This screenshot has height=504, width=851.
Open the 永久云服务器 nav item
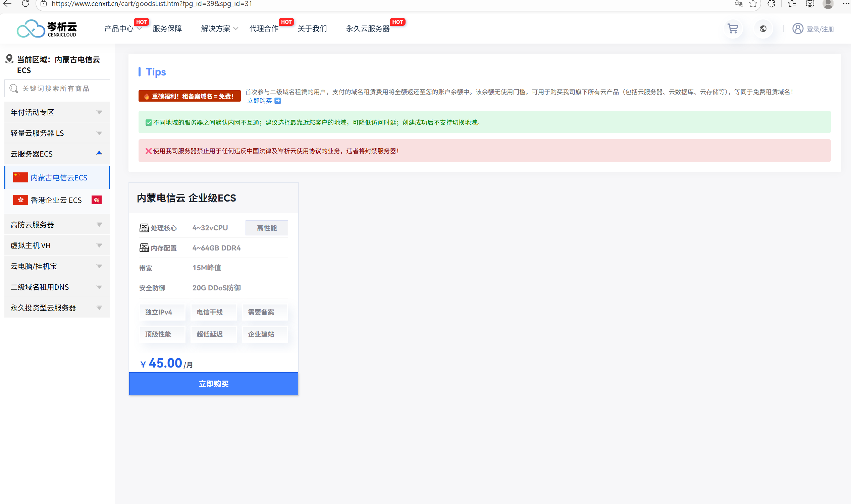pyautogui.click(x=368, y=29)
